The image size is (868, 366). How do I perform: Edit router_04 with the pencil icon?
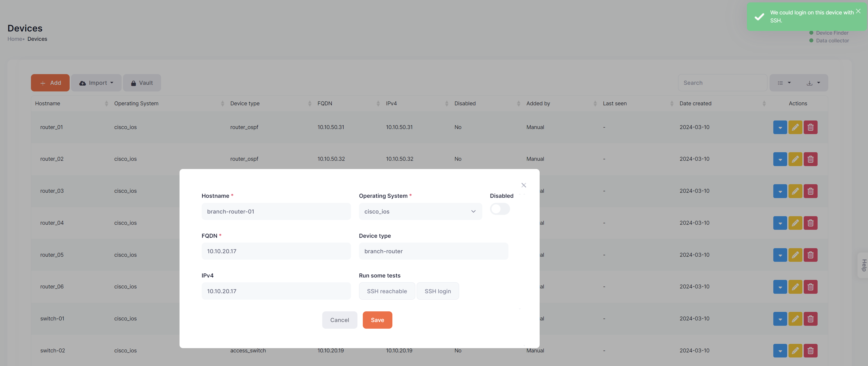pyautogui.click(x=795, y=223)
